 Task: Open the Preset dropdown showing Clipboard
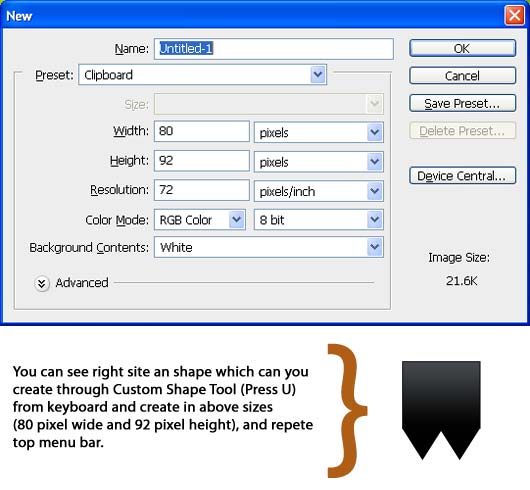[202, 75]
